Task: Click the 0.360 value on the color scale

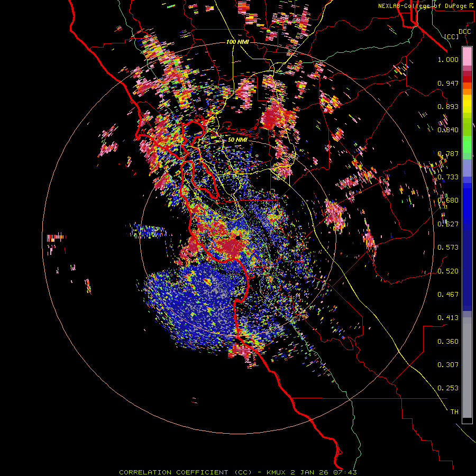Action: pyautogui.click(x=448, y=342)
